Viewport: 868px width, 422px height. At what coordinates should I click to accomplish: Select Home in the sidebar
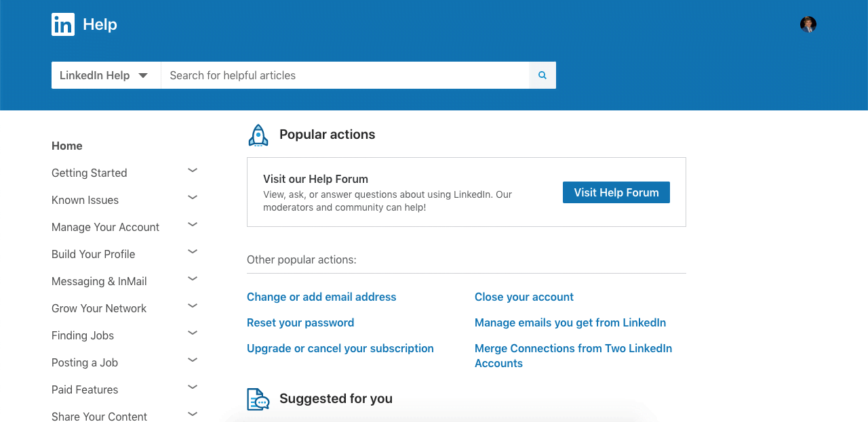tap(67, 146)
